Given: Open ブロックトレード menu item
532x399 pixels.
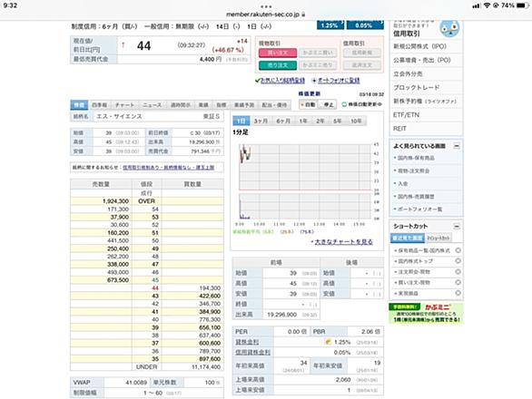Looking at the screenshot, I should point(417,87).
